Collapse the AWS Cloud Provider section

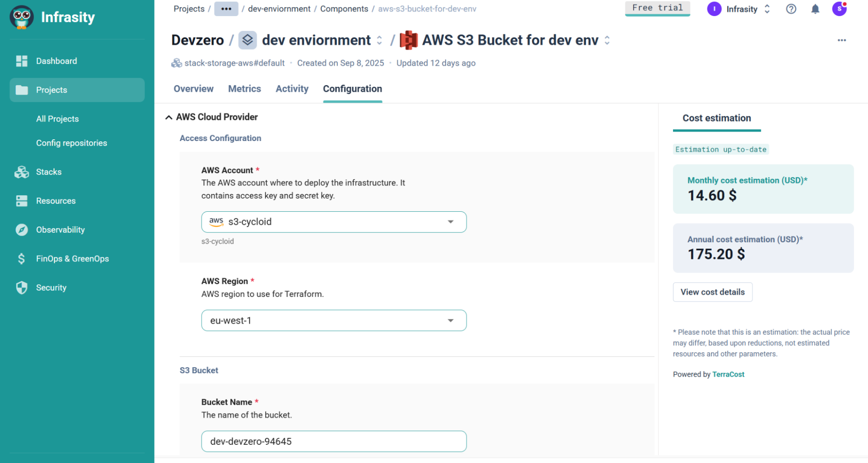point(169,117)
